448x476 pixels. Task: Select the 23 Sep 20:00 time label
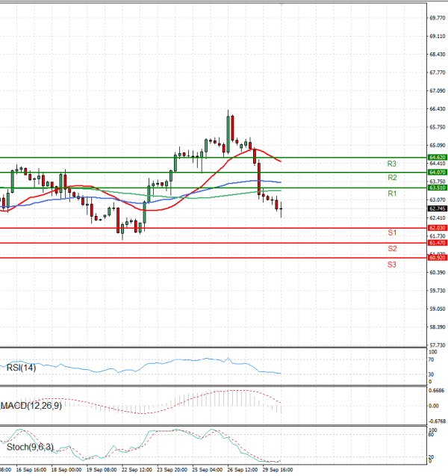tap(171, 472)
